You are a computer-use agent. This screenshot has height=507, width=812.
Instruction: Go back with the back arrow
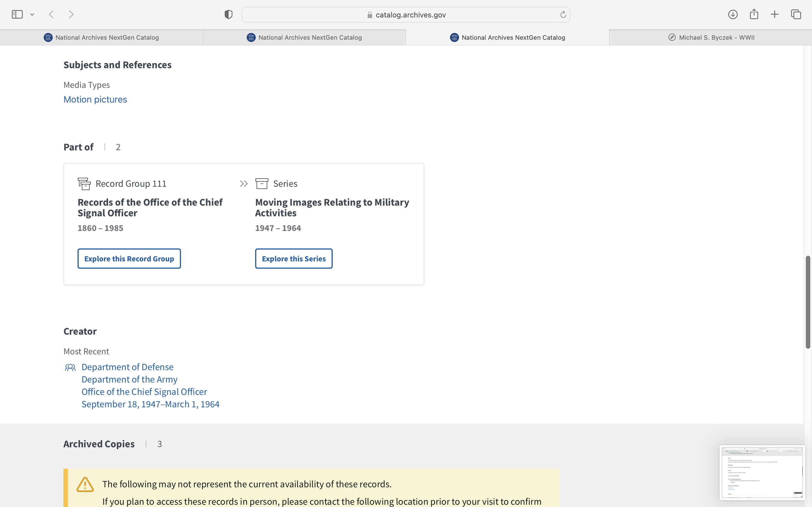pos(51,14)
